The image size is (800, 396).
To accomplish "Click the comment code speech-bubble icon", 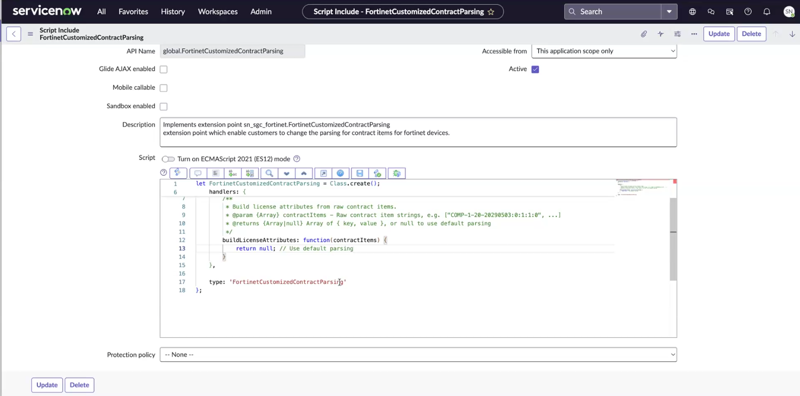I will point(197,174).
